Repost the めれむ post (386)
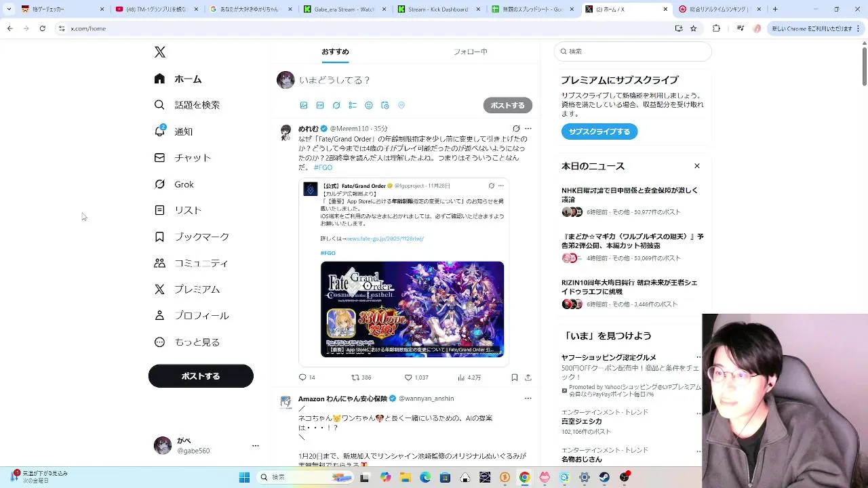The width and height of the screenshot is (868, 488). 361,378
